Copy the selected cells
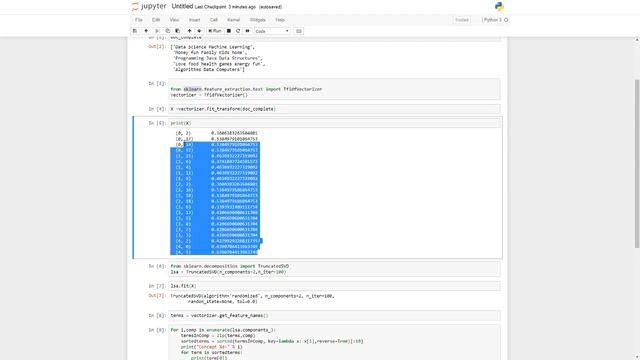 click(167, 31)
